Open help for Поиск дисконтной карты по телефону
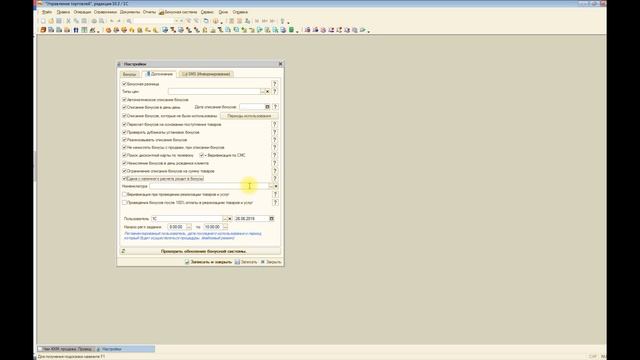Viewport: 640px width, 360px height. [275, 155]
